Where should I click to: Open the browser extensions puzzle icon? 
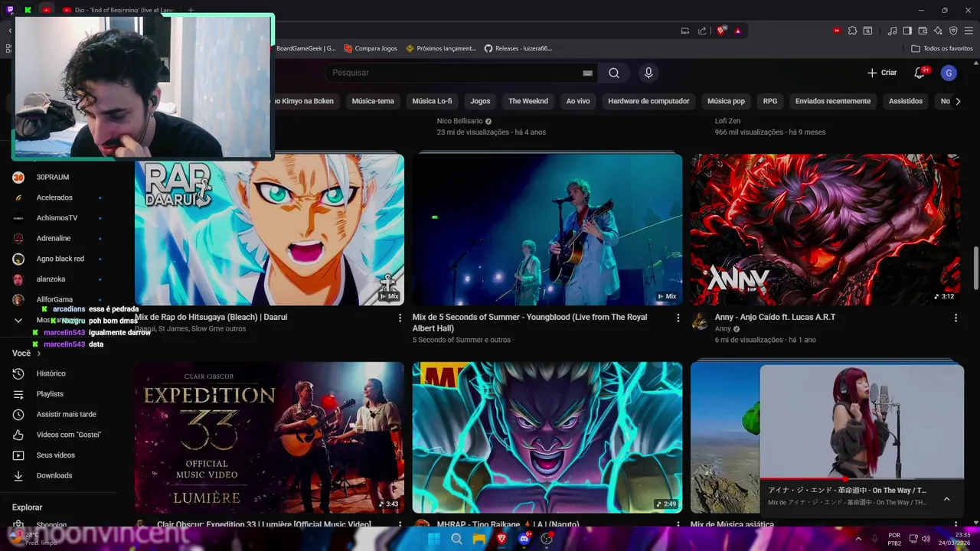[x=852, y=31]
